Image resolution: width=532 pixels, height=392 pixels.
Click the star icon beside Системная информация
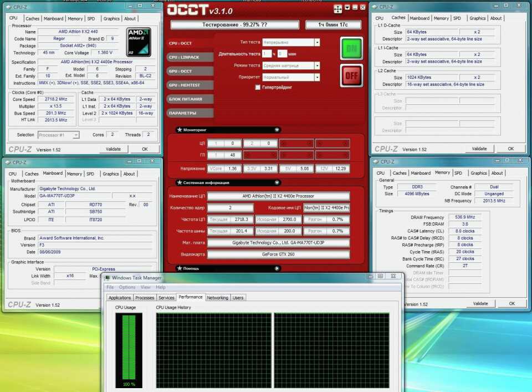[180, 182]
